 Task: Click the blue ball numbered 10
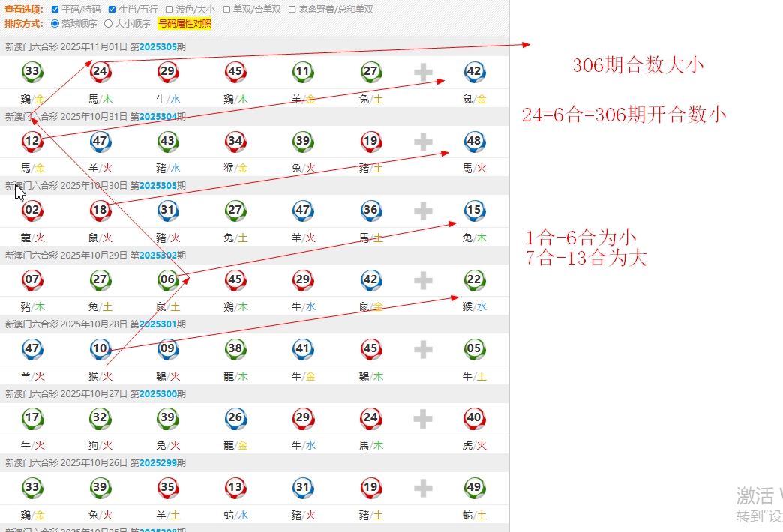(100, 349)
